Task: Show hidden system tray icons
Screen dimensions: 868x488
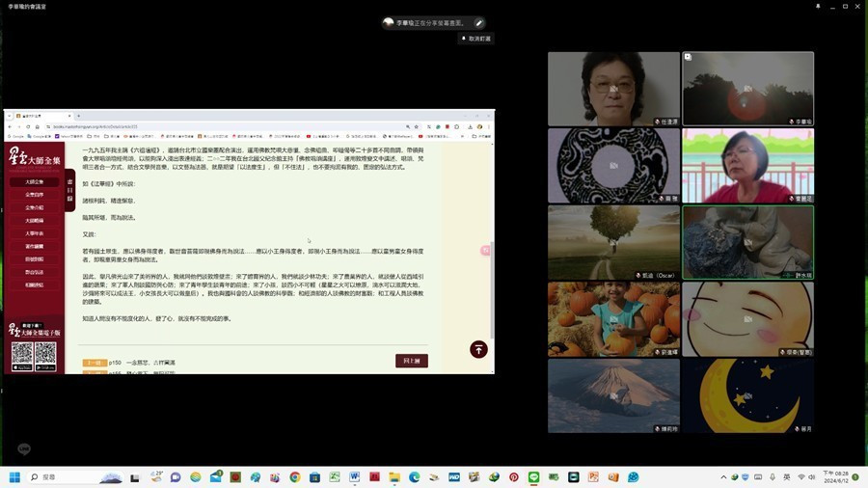Action: click(x=723, y=477)
